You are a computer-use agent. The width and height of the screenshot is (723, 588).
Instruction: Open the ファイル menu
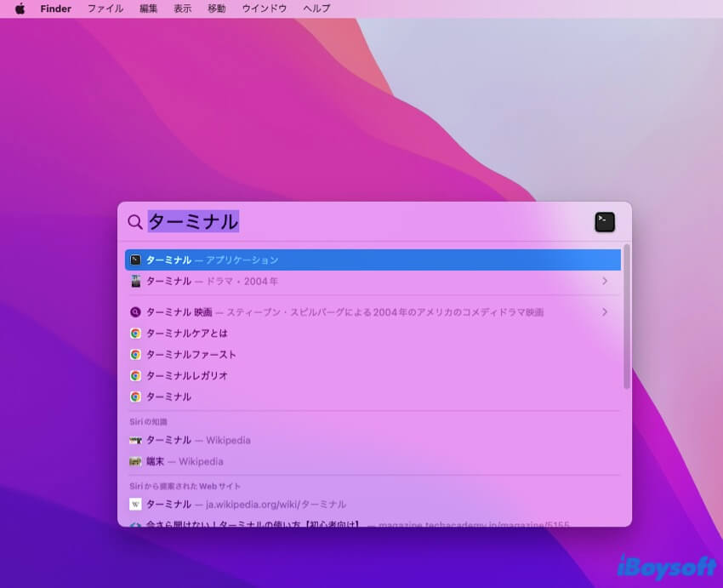[x=105, y=9]
